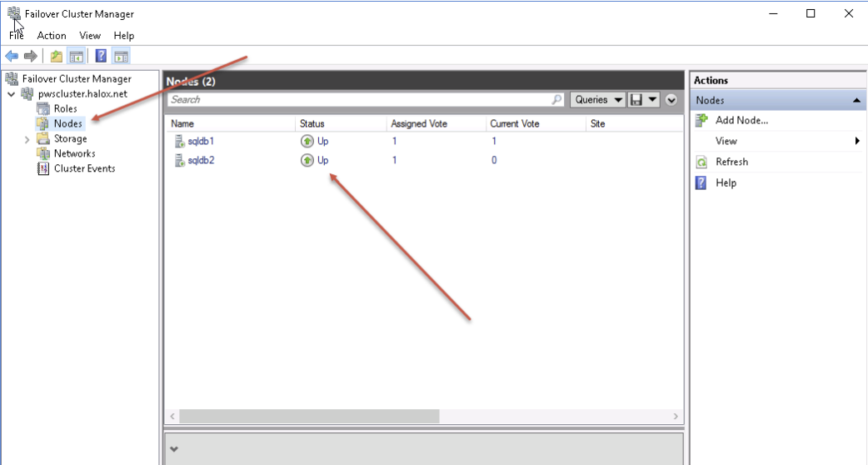Click the Forward arrow toolbar icon
The width and height of the screenshot is (868, 465).
(31, 56)
